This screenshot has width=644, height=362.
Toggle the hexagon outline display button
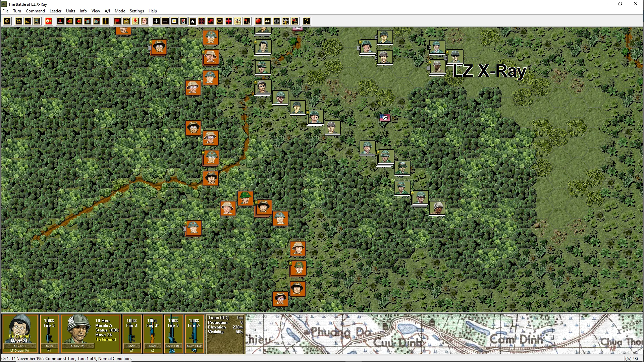coord(219,21)
